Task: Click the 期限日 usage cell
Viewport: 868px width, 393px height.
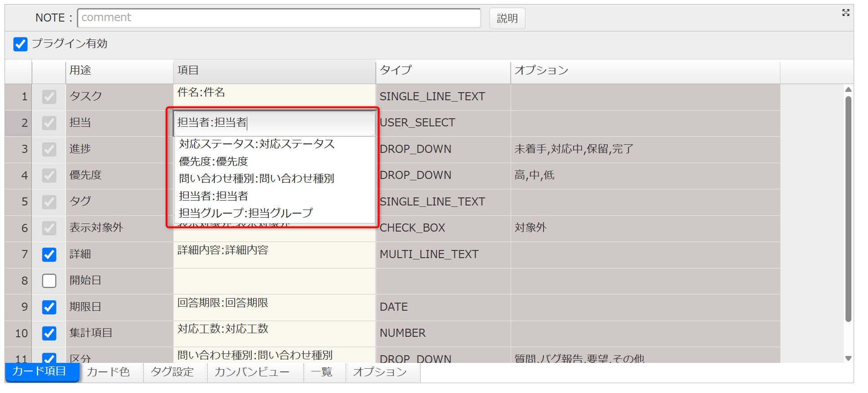Action: point(119,307)
